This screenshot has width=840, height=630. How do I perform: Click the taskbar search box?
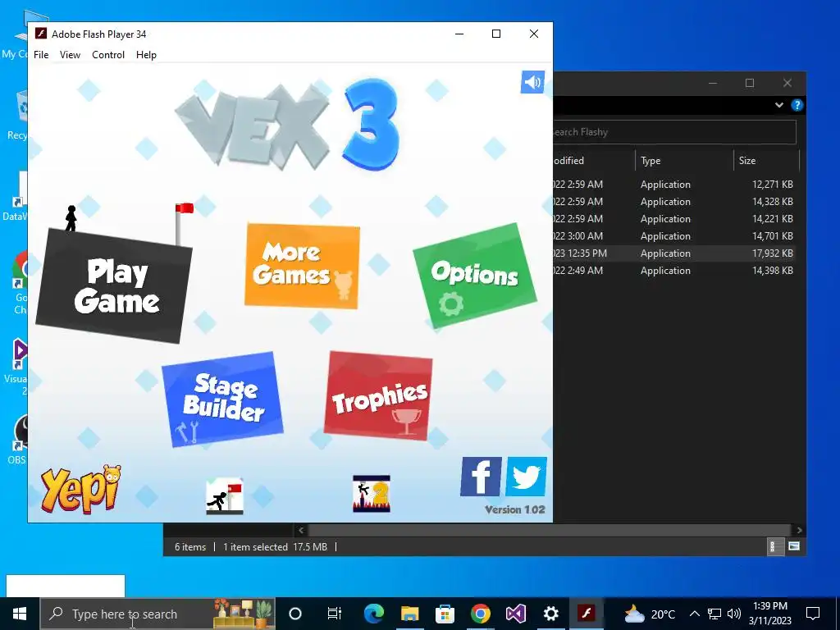tap(157, 614)
